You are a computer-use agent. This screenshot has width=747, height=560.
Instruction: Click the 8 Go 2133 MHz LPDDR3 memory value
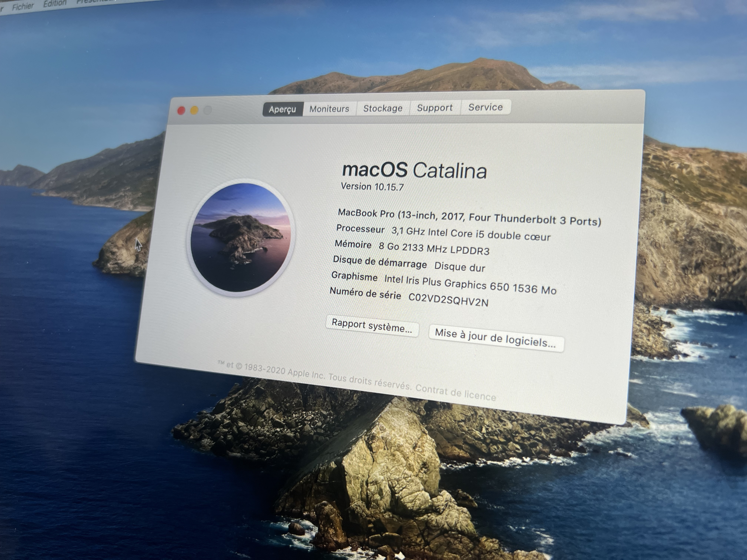tap(434, 249)
